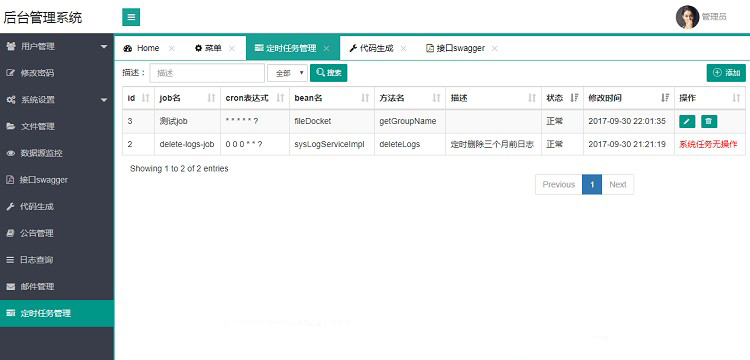Edit the 测试job row with pencil icon
Image resolution: width=750 pixels, height=360 pixels.
coord(687,121)
